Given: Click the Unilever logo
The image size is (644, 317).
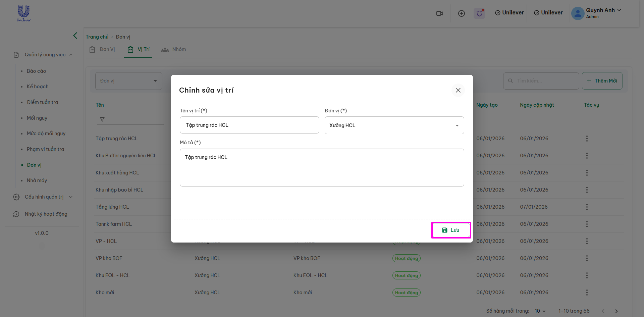Looking at the screenshot, I should tap(24, 13).
